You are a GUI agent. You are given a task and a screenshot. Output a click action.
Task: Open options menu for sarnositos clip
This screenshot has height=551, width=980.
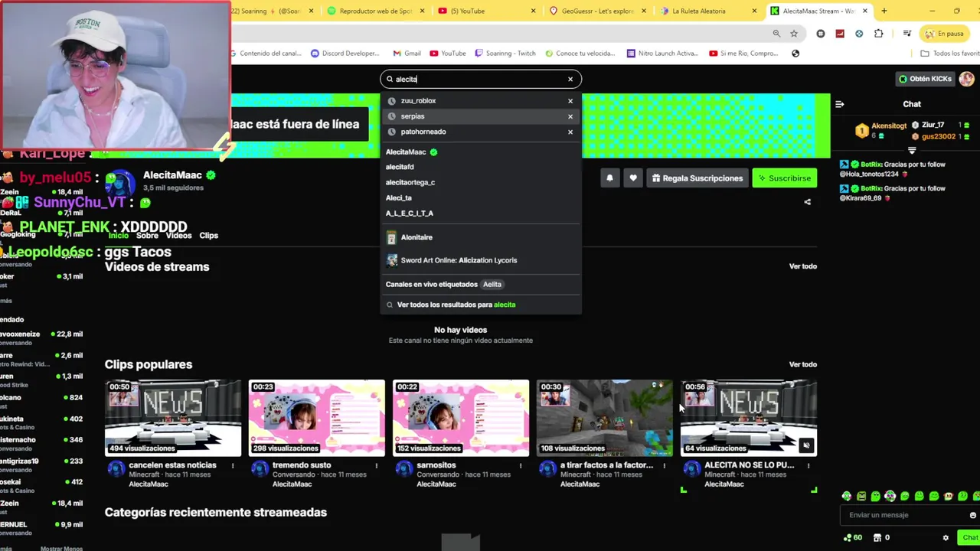click(521, 465)
